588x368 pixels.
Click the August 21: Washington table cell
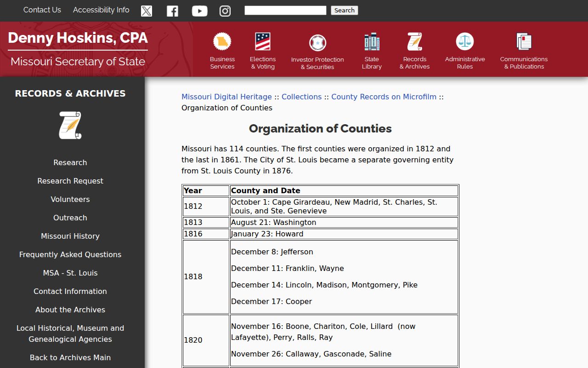click(344, 222)
